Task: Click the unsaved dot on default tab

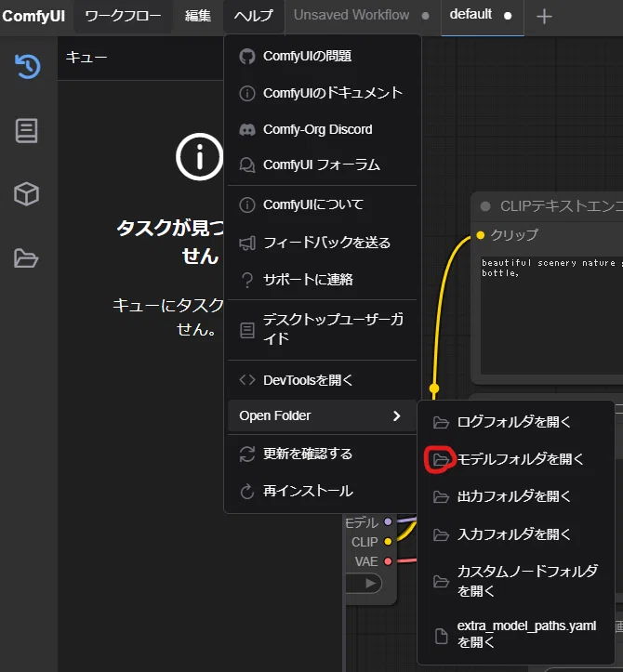Action: 508,16
